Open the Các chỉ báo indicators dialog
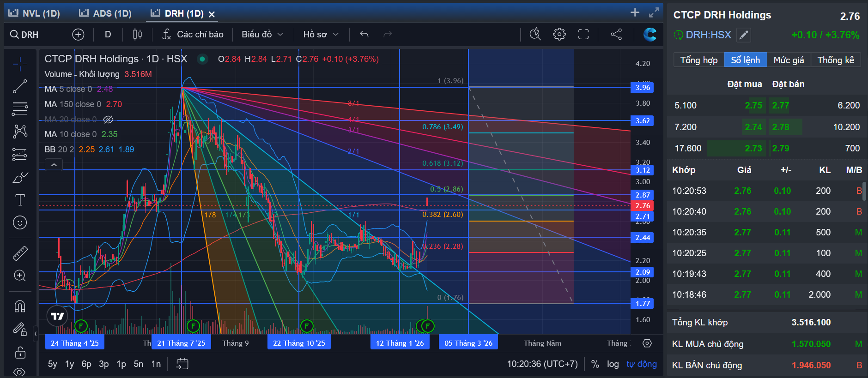 click(x=193, y=35)
